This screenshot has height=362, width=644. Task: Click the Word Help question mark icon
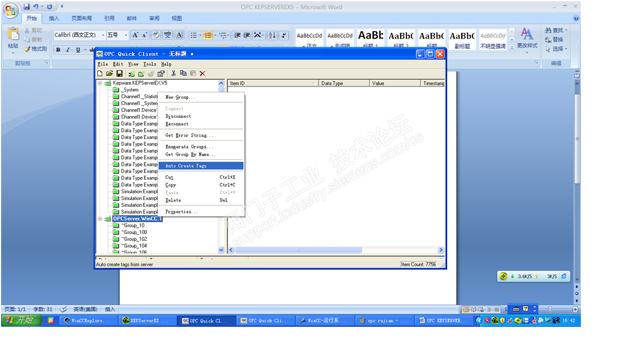pyautogui.click(x=576, y=18)
